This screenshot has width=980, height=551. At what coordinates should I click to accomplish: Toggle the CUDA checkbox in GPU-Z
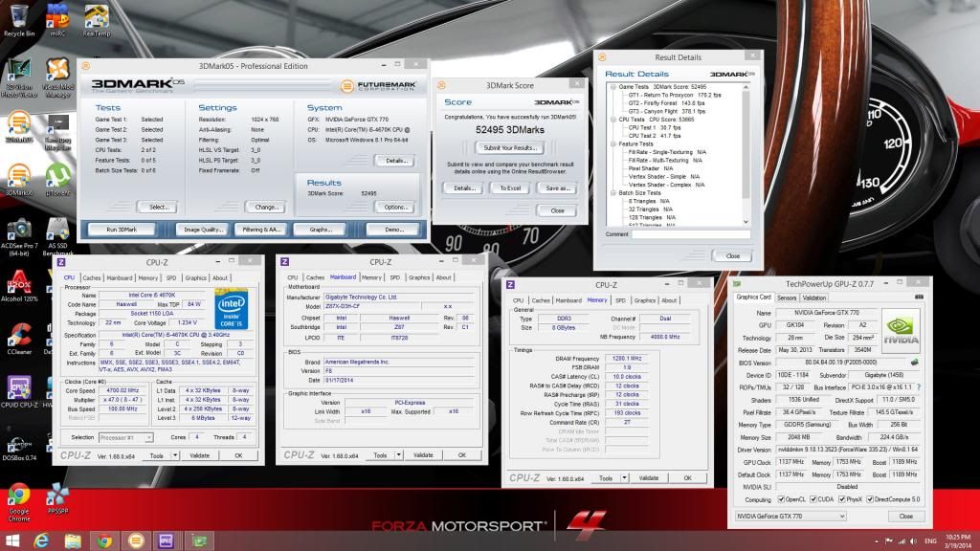pos(813,499)
